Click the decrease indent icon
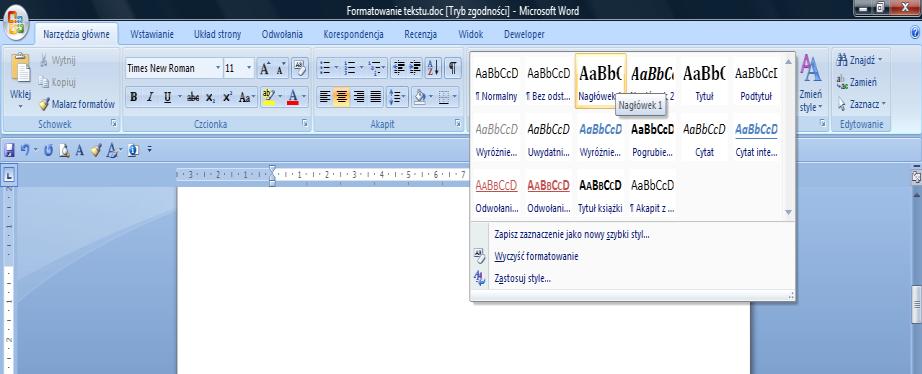Image resolution: width=922 pixels, height=374 pixels. (x=399, y=68)
